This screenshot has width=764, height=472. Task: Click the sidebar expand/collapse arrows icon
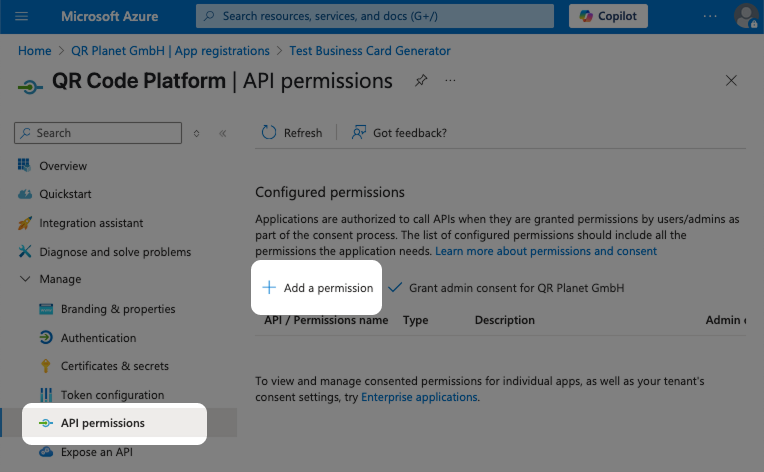click(x=196, y=133)
